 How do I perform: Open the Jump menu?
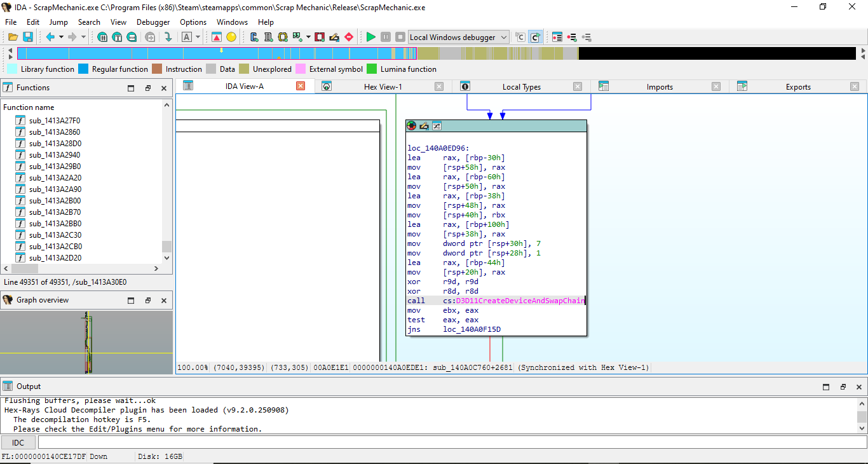pos(58,22)
